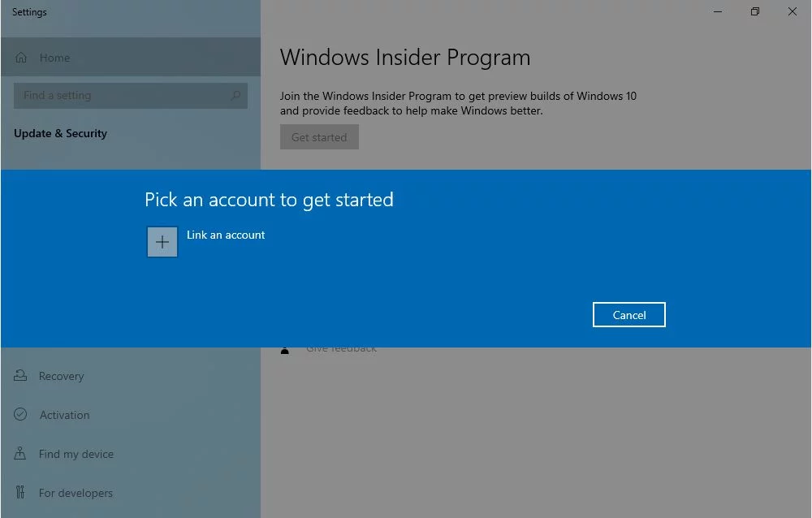Click the dimmed Get started button

(319, 137)
